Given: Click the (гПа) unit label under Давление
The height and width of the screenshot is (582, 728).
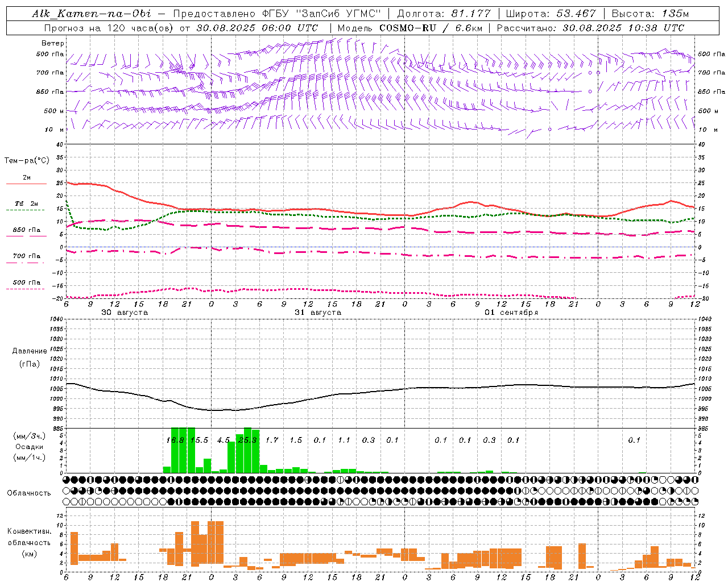Looking at the screenshot, I should point(30,364).
